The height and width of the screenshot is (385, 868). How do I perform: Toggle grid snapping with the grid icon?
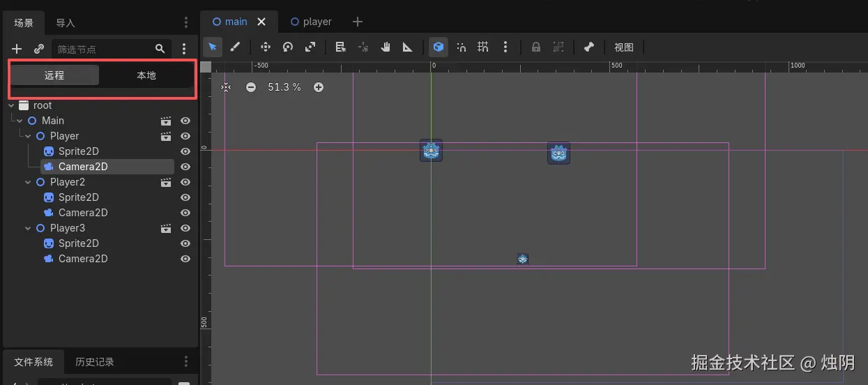(483, 47)
